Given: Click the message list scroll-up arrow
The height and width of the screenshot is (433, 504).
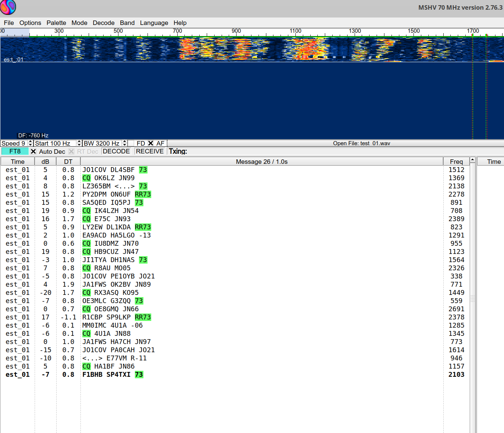Looking at the screenshot, I should (472, 160).
